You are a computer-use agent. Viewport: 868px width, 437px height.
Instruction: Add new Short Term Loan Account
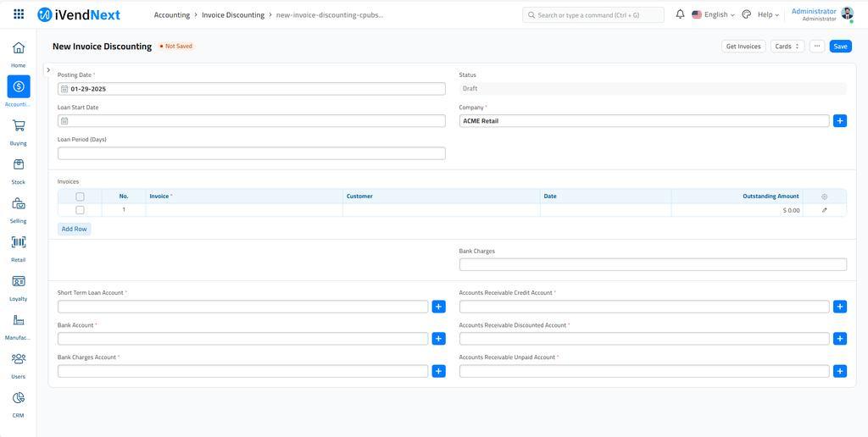[438, 307]
